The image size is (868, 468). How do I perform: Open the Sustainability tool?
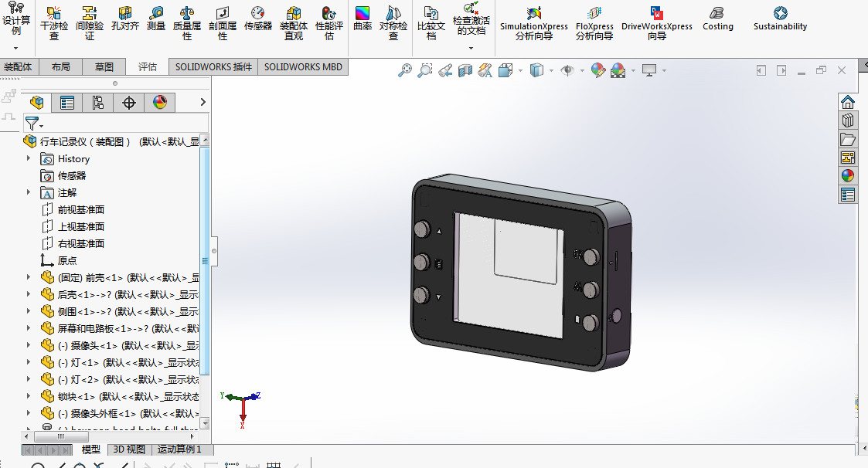[780, 19]
